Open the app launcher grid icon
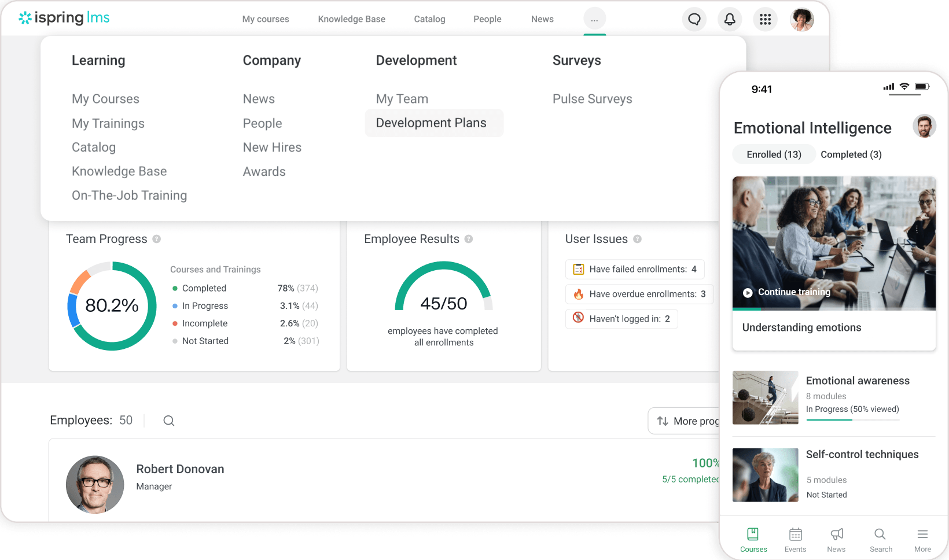Viewport: 949px width, 560px height. tap(765, 19)
